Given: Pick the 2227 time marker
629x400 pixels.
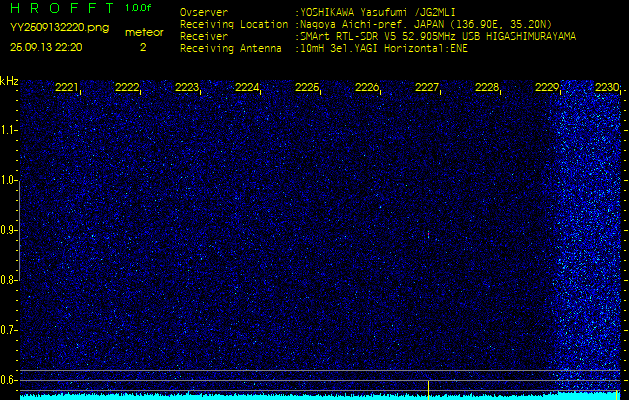Looking at the screenshot, I should (x=427, y=88).
